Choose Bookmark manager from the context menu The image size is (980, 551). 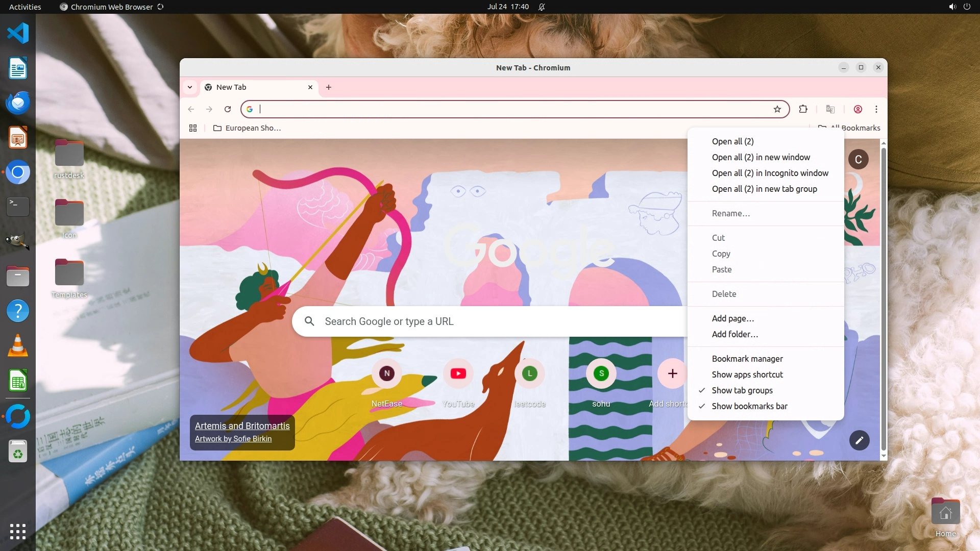click(747, 359)
